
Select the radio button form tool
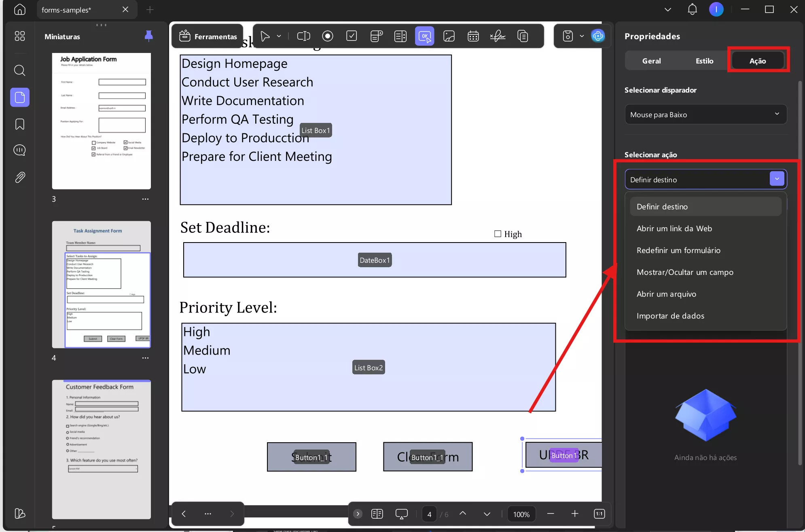click(x=328, y=36)
